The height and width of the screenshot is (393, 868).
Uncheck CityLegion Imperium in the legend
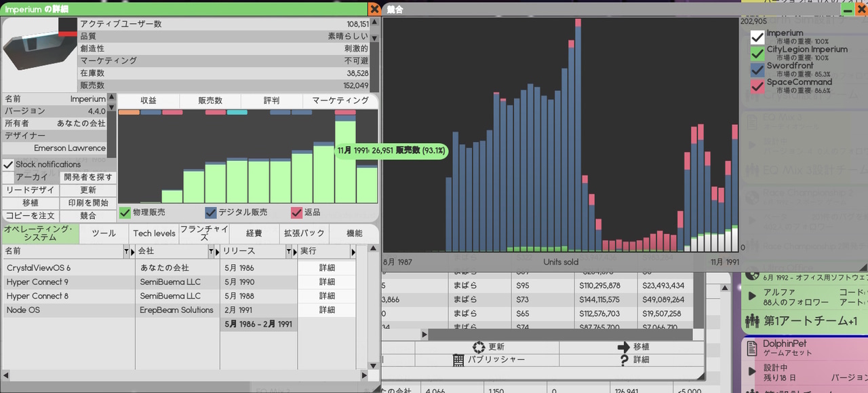coord(757,54)
